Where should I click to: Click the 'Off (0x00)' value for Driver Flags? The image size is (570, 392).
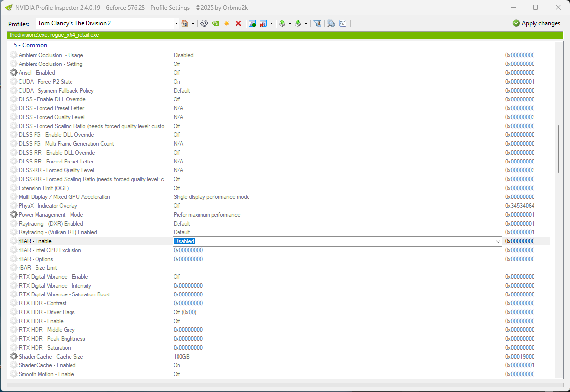[185, 312]
